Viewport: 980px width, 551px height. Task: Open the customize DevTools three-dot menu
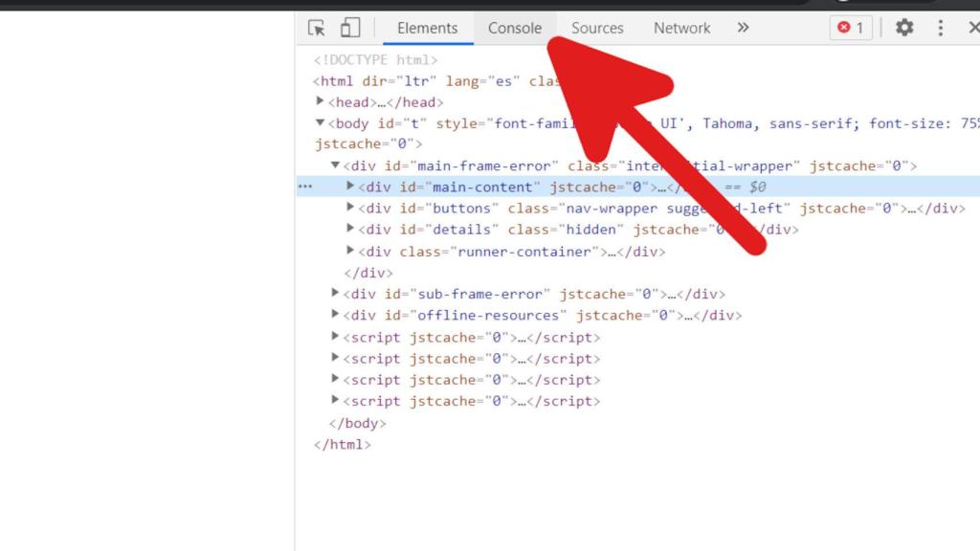(941, 28)
